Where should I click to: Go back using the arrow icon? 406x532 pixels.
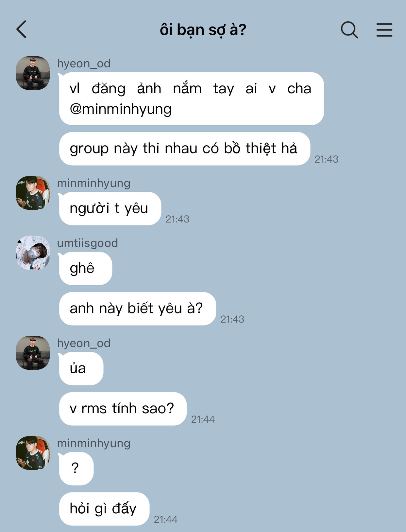(22, 29)
